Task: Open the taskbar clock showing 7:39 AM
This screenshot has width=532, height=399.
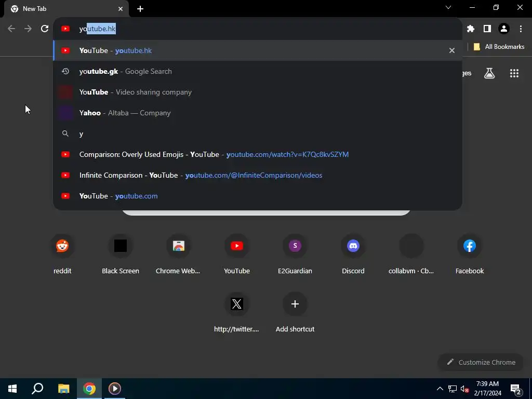Action: tap(487, 389)
